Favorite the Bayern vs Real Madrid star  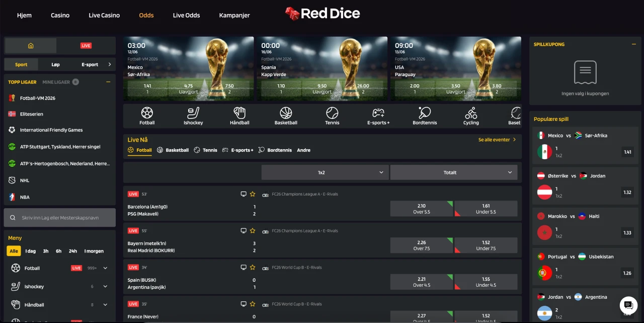(253, 231)
